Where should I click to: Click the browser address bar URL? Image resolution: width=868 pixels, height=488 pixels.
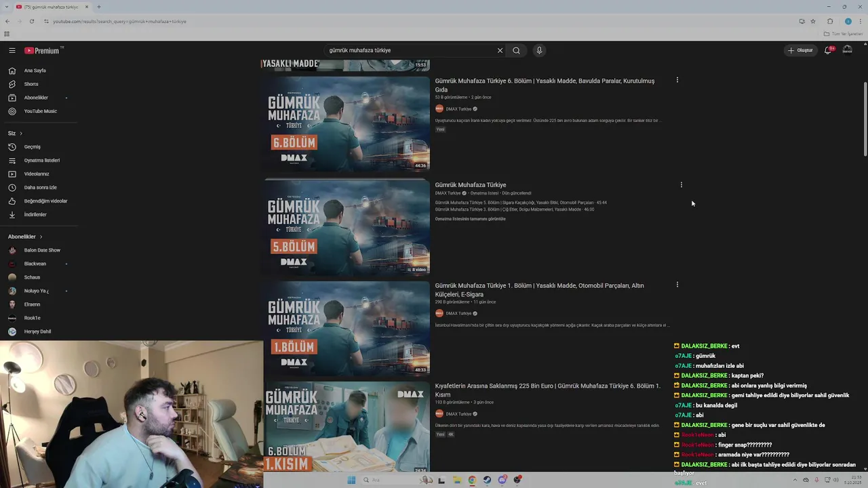[119, 21]
